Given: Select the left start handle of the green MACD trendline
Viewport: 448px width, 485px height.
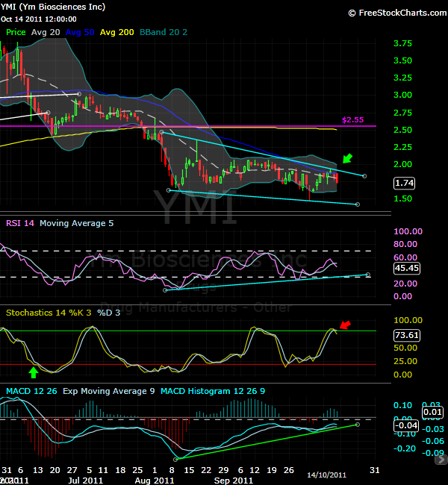Looking at the screenshot, I should pyautogui.click(x=175, y=460).
